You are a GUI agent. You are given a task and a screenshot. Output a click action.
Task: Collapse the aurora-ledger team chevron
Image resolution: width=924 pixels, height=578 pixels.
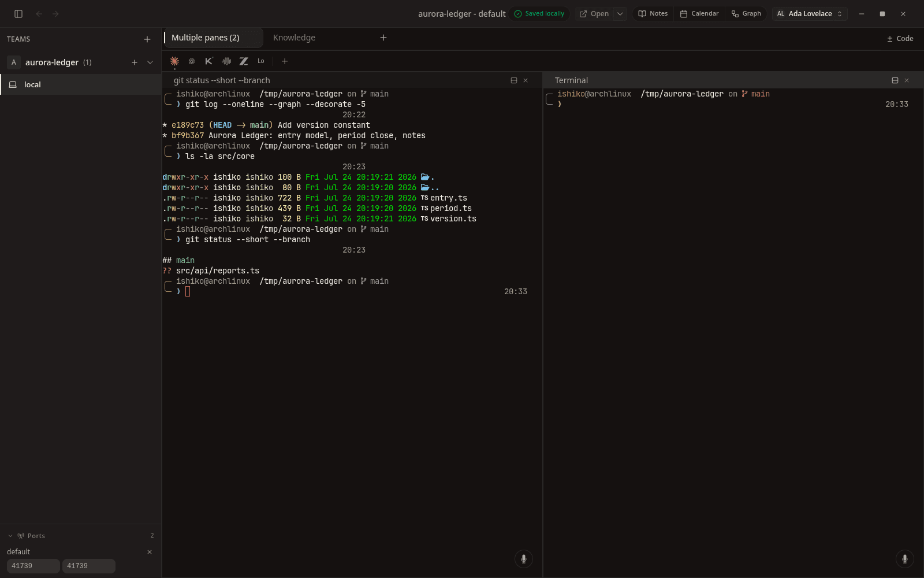(x=150, y=62)
